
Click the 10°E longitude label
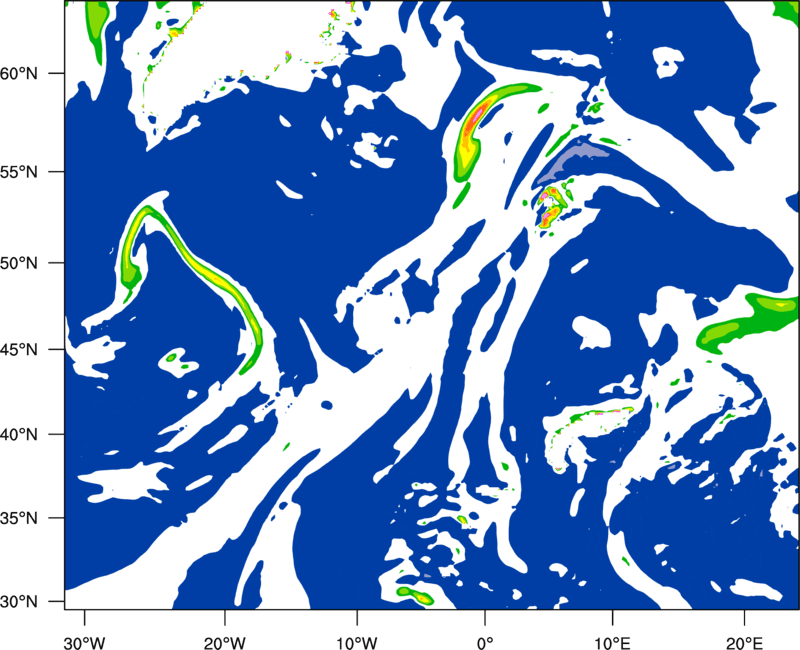point(612,643)
